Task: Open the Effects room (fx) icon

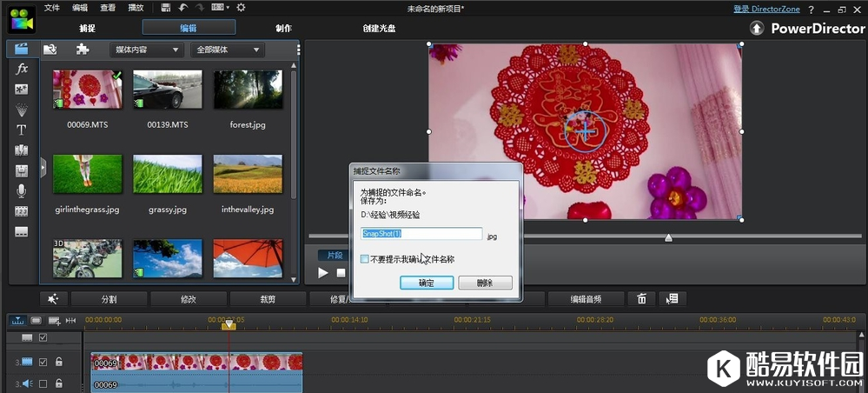Action: pos(22,69)
